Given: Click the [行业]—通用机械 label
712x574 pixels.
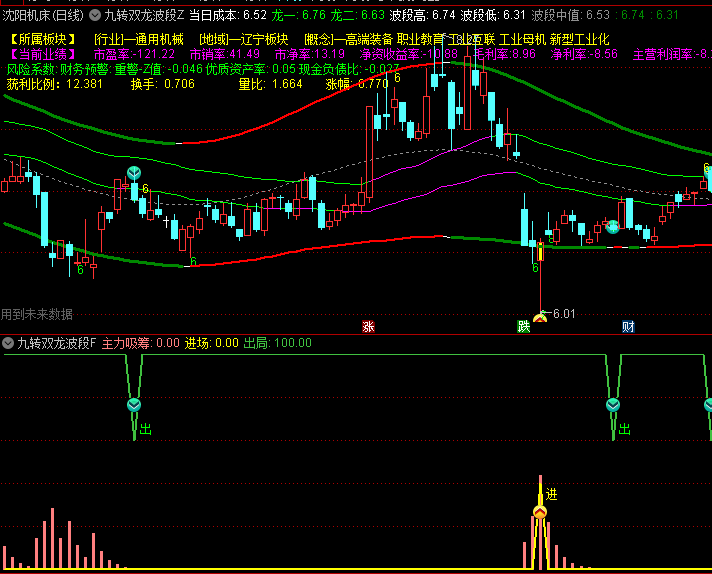Looking at the screenshot, I should click(139, 40).
